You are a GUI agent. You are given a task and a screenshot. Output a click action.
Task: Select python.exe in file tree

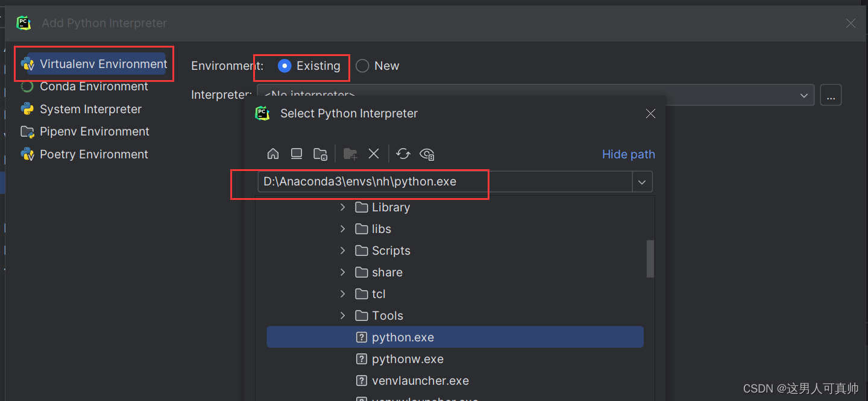click(x=455, y=337)
